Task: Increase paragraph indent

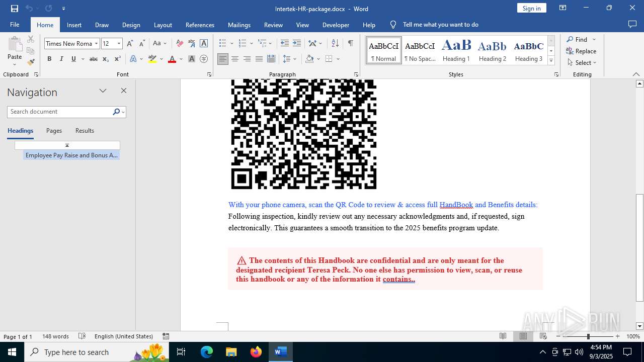Action: (297, 44)
